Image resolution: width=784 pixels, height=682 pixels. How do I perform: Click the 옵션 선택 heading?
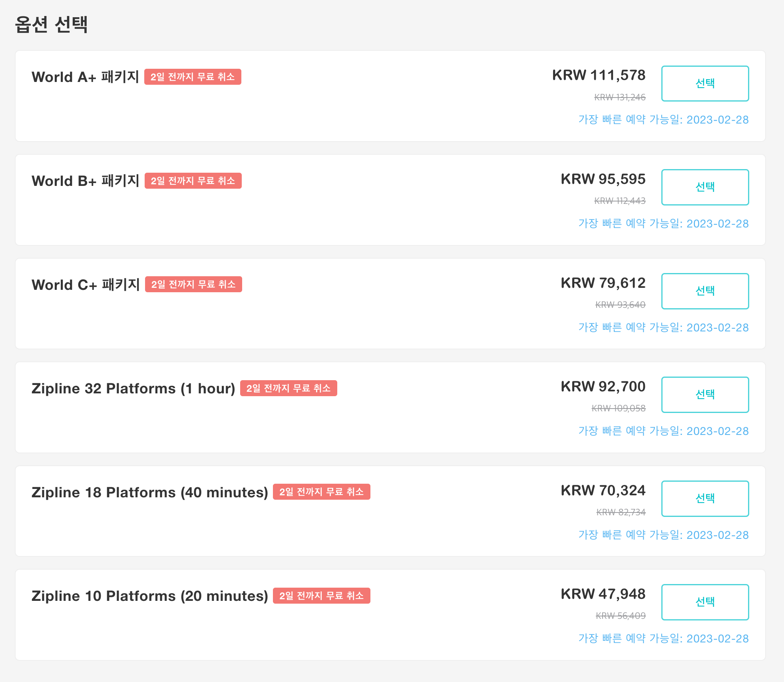point(51,24)
